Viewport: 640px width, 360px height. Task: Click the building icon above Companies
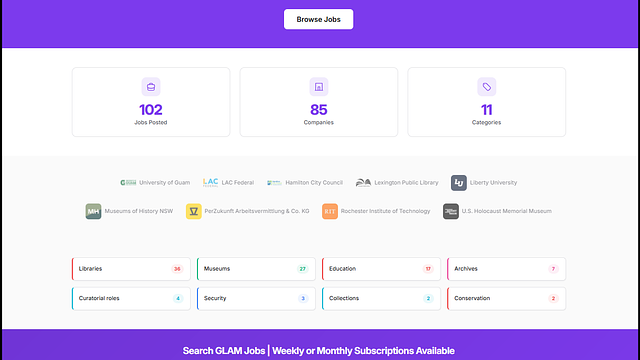[x=319, y=87]
